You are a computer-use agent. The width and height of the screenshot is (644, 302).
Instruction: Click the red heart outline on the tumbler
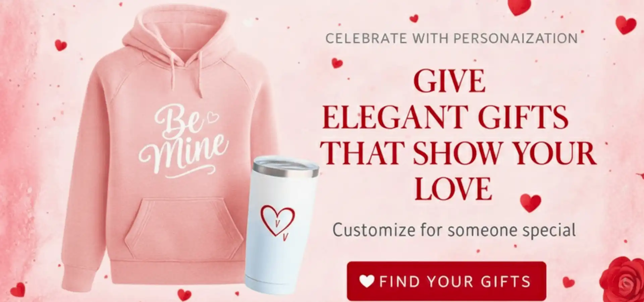278,221
